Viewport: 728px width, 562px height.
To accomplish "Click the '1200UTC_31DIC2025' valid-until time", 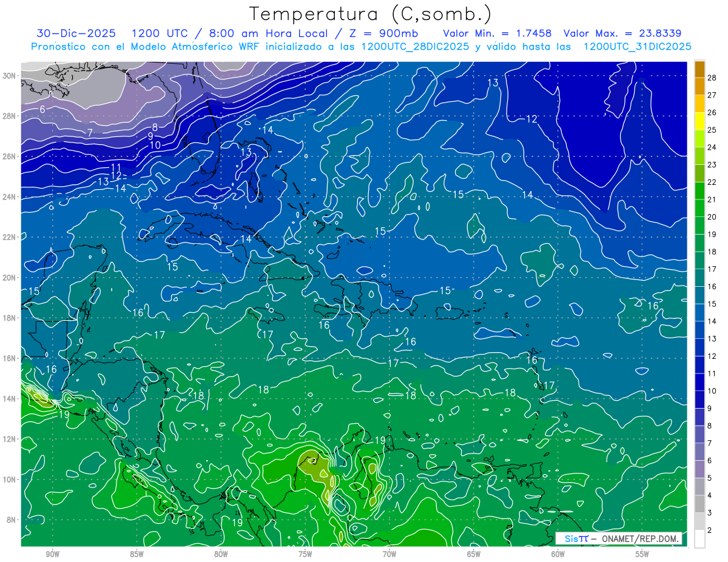I will pyautogui.click(x=638, y=47).
